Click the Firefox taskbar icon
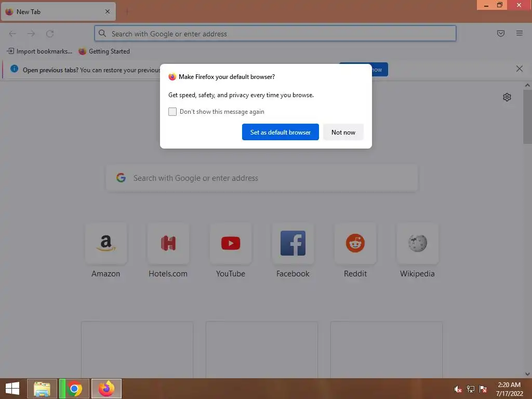Screen dimensions: 532x399 click(x=106, y=389)
